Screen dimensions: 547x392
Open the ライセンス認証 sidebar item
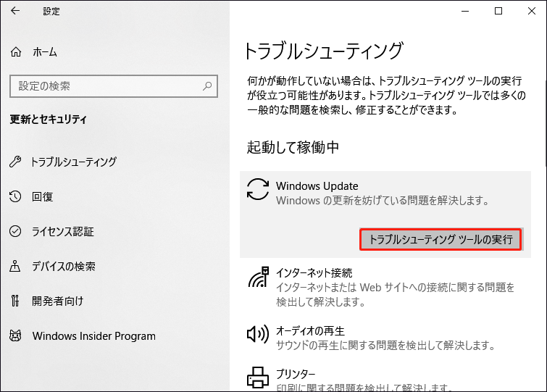(x=62, y=232)
